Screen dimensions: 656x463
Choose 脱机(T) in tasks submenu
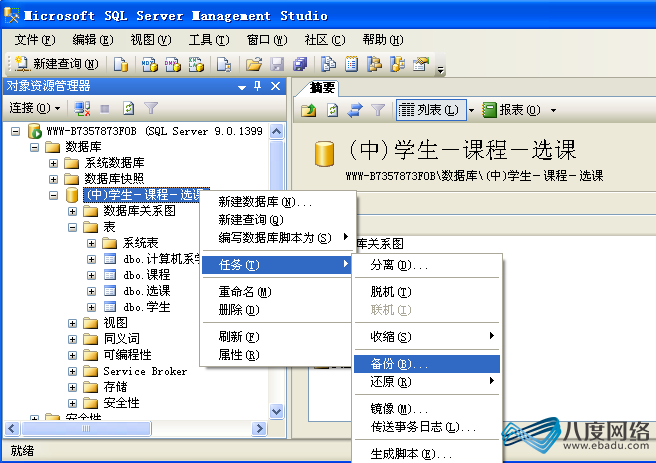427,292
